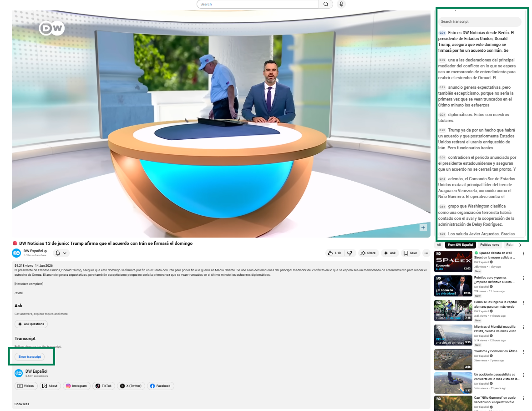
Task: Open options menu for SpaceX video
Action: (x=524, y=254)
